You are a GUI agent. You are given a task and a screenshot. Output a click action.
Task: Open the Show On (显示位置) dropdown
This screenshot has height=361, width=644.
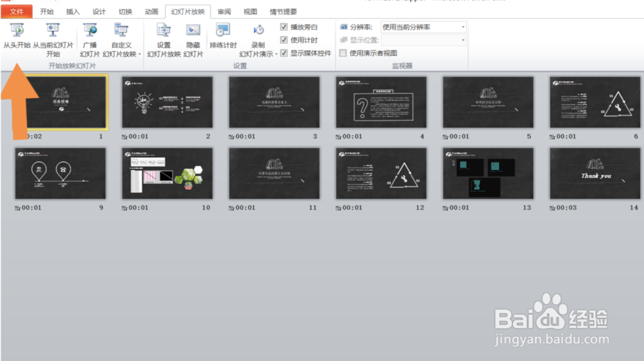[424, 40]
